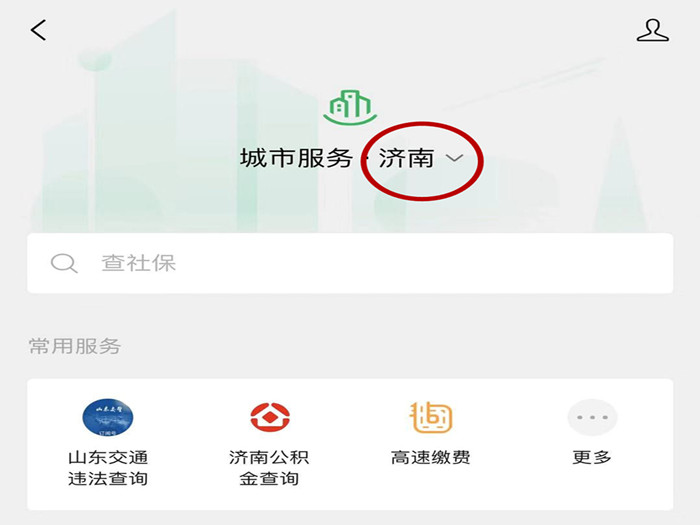This screenshot has width=700, height=525.
Task: Click the empty right side of search box
Action: (x=491, y=263)
